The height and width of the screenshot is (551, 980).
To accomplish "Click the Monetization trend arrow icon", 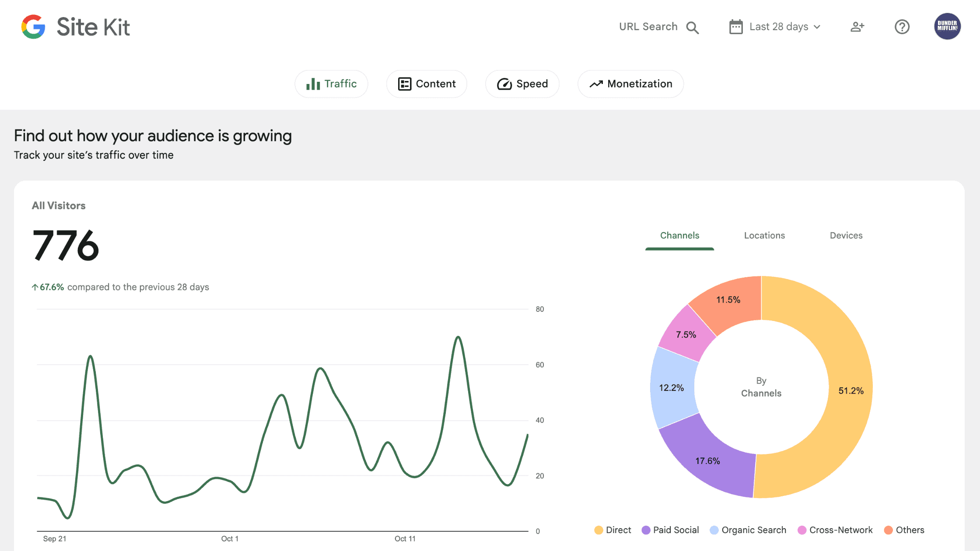I will click(x=596, y=84).
